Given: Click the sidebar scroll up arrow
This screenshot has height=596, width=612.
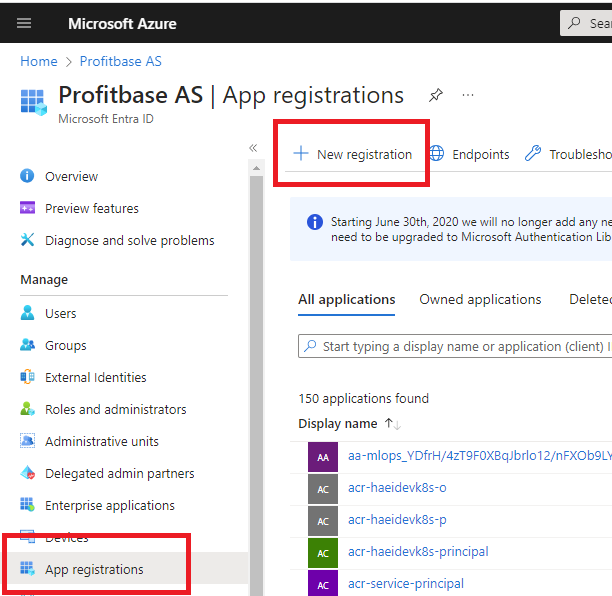Looking at the screenshot, I should (x=256, y=168).
